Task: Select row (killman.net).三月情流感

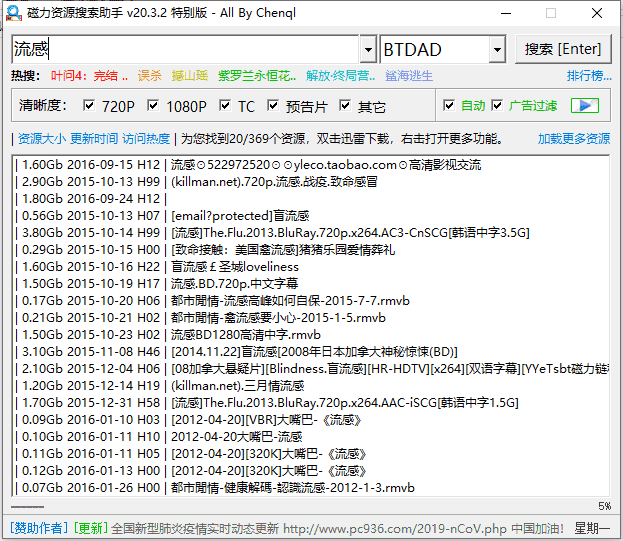Action: tap(311, 386)
